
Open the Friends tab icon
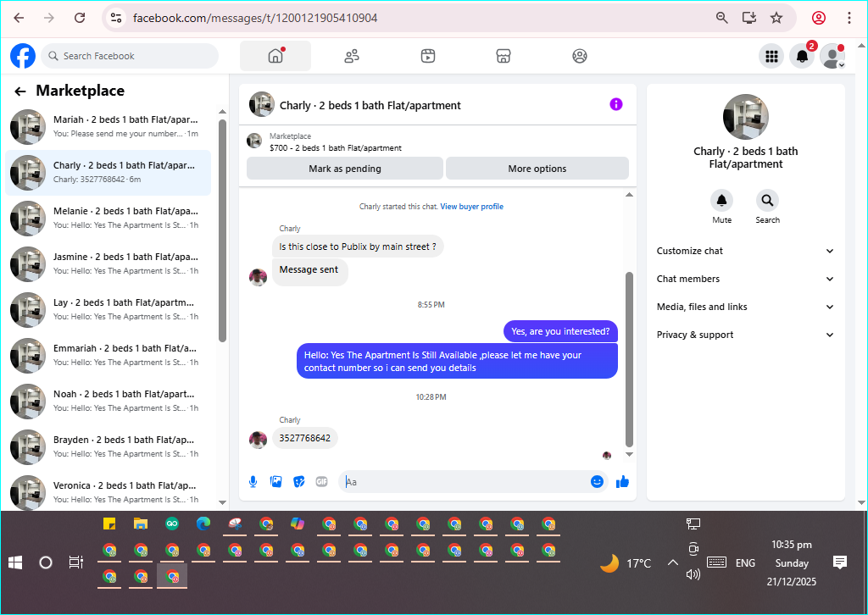click(x=352, y=56)
